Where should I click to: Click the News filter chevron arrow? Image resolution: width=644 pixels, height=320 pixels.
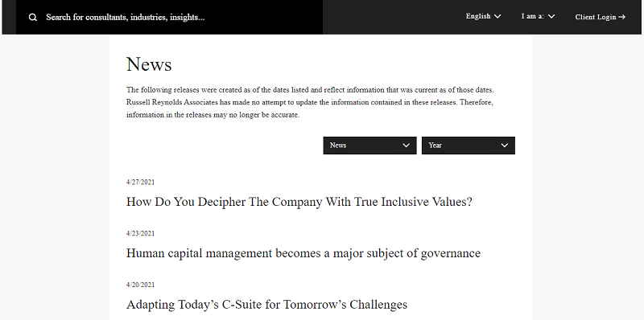point(407,146)
